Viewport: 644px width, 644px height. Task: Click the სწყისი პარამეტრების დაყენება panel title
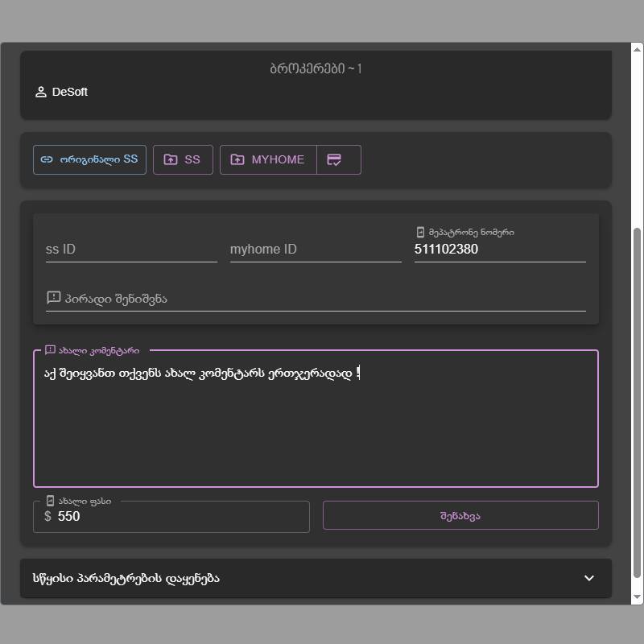126,578
